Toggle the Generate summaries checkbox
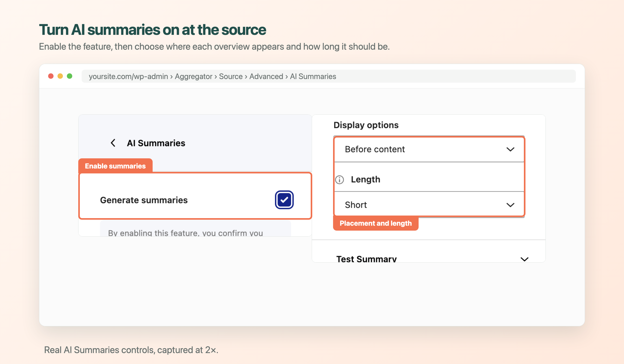 284,200
